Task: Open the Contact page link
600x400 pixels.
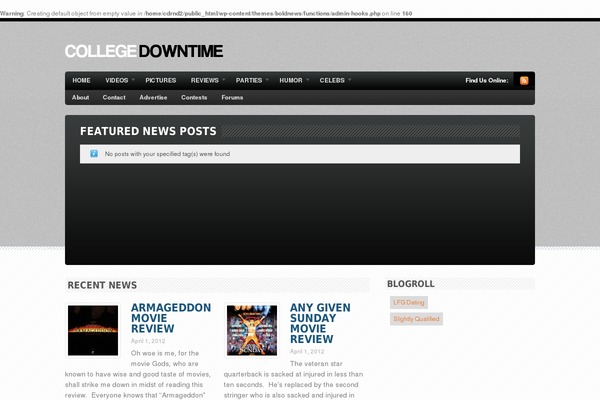Action: pyautogui.click(x=114, y=98)
